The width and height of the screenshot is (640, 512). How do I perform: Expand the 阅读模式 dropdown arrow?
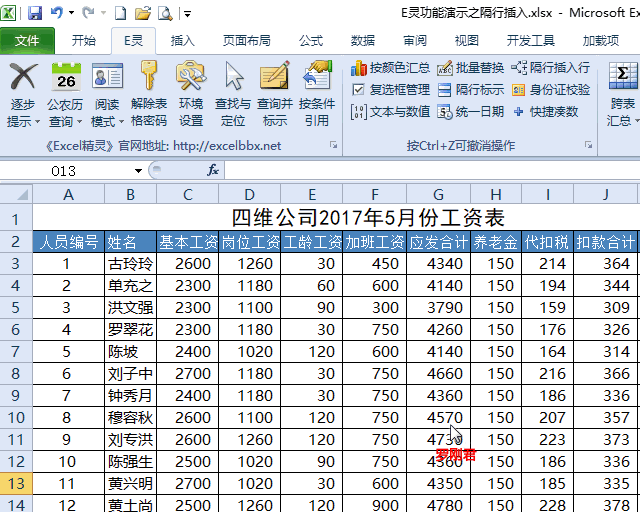(x=122, y=122)
